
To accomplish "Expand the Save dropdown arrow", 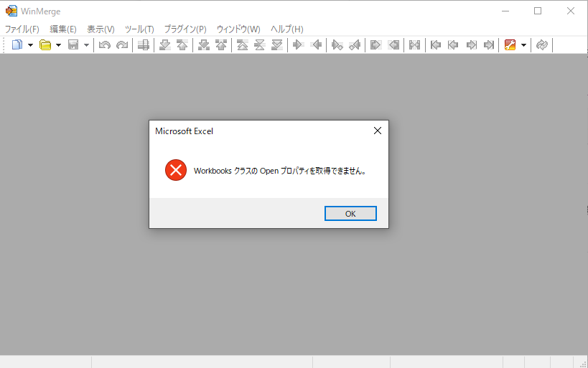I will pos(86,45).
